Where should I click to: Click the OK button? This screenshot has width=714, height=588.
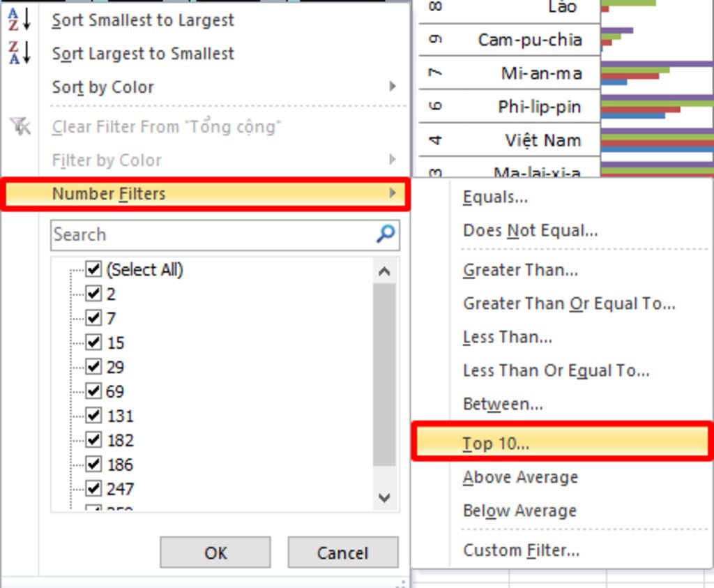coord(215,552)
